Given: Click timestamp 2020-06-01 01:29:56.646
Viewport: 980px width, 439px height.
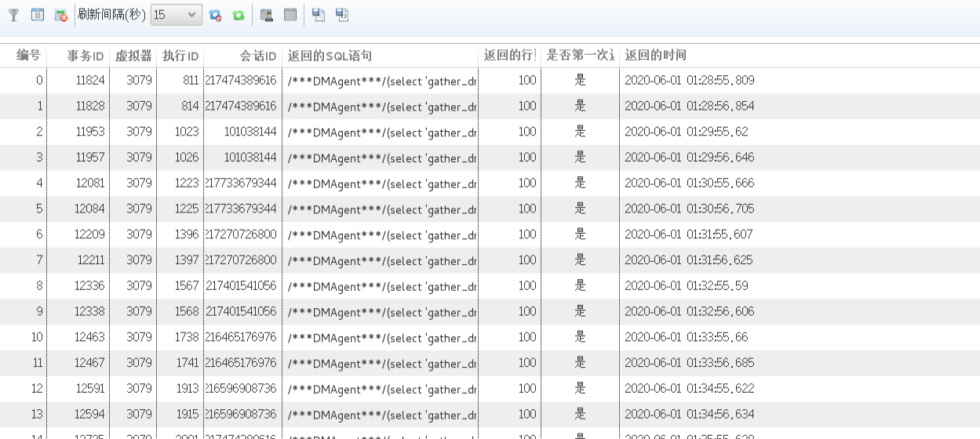Looking at the screenshot, I should (690, 158).
